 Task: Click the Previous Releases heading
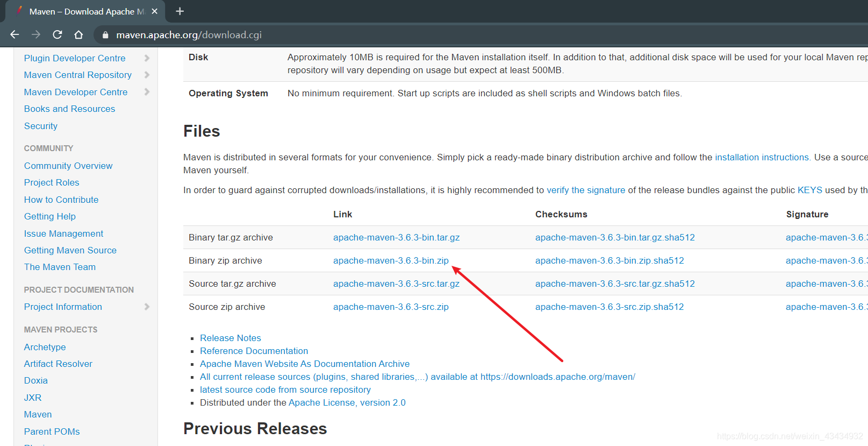pos(255,429)
